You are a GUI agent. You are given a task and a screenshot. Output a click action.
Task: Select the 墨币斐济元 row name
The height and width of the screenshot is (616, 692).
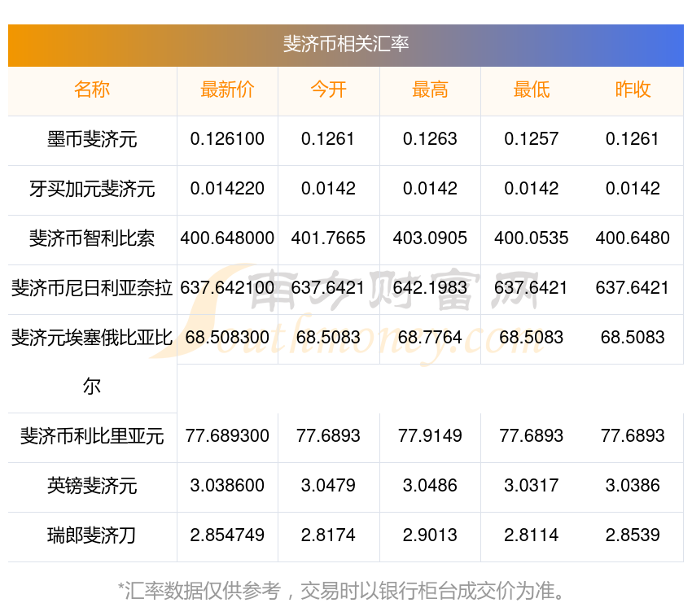coord(92,139)
